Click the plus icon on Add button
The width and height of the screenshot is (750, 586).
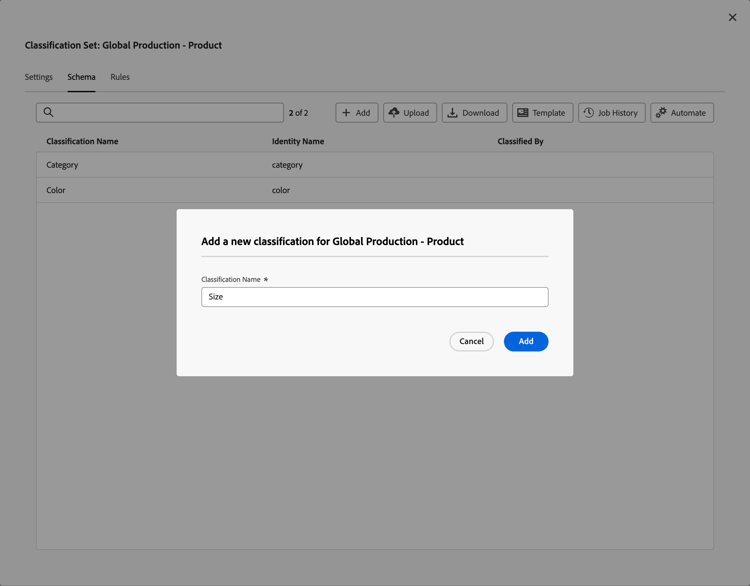coord(346,112)
